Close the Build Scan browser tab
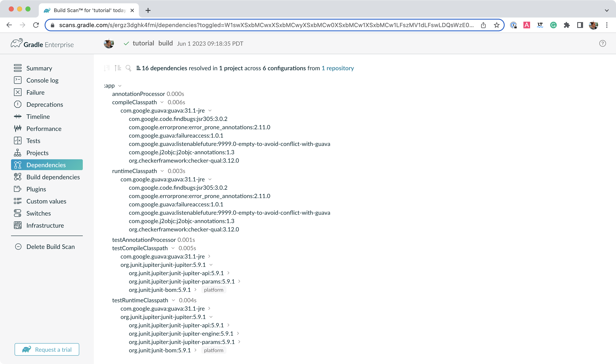The image size is (616, 364). click(132, 10)
